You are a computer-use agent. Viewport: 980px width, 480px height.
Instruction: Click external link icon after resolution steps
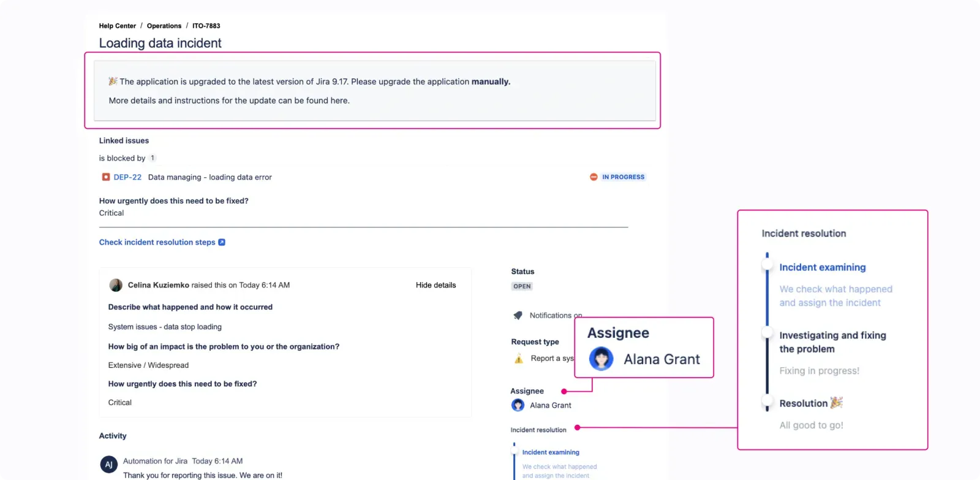click(x=222, y=242)
